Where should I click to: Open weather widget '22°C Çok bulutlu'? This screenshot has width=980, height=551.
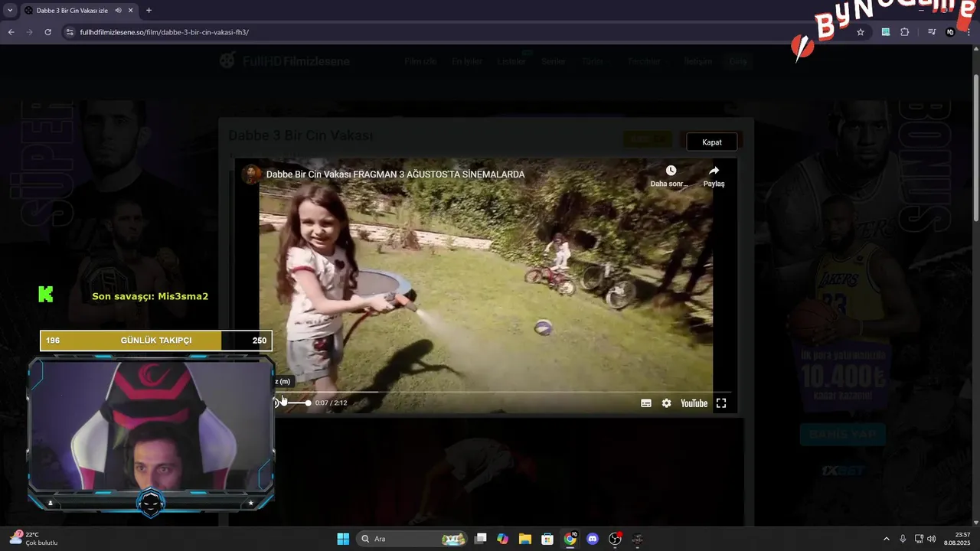pyautogui.click(x=32, y=539)
